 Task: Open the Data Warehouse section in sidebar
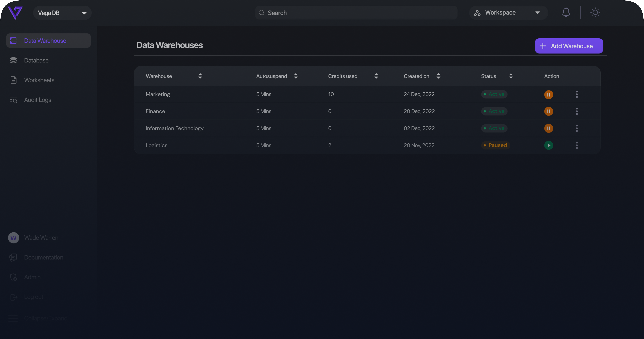tap(45, 40)
